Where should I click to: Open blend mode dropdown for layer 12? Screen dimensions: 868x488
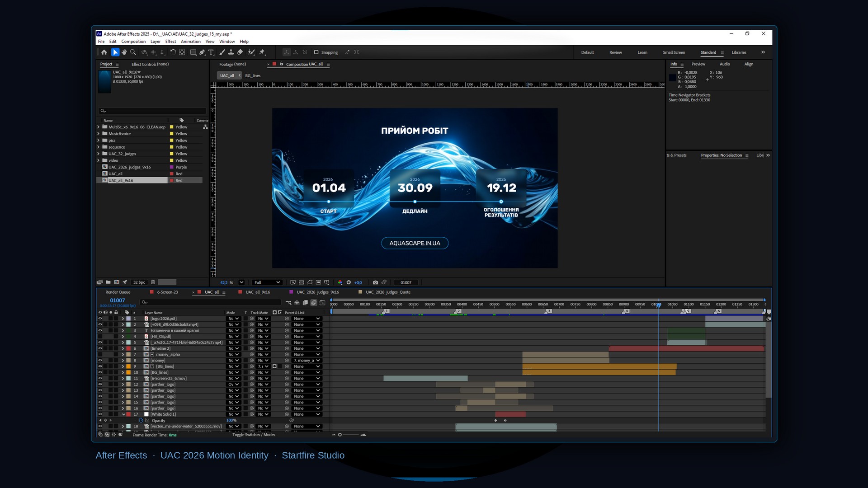point(233,385)
